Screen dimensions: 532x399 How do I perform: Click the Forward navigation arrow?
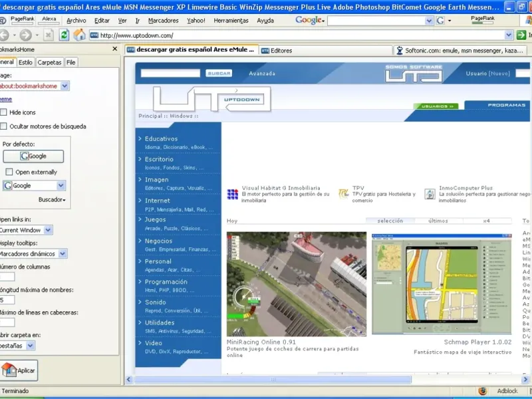pos(26,35)
